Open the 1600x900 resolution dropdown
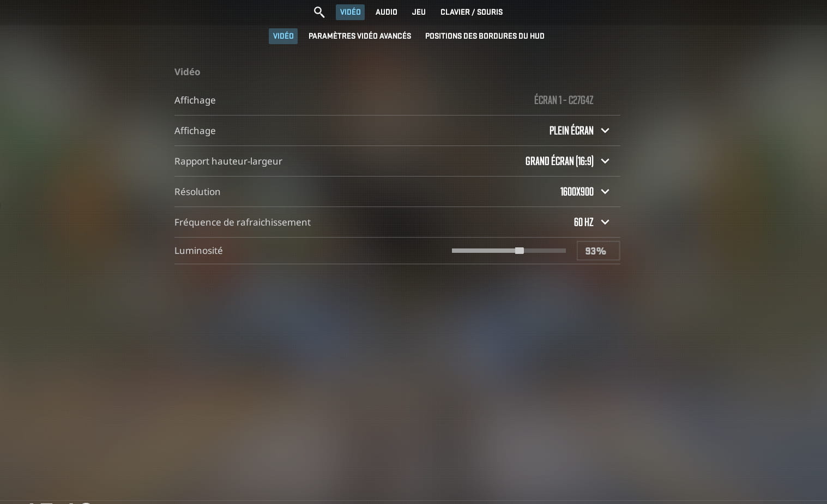 coord(584,192)
